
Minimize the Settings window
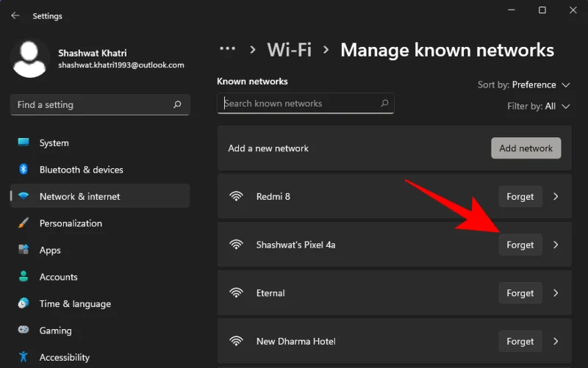coord(511,10)
